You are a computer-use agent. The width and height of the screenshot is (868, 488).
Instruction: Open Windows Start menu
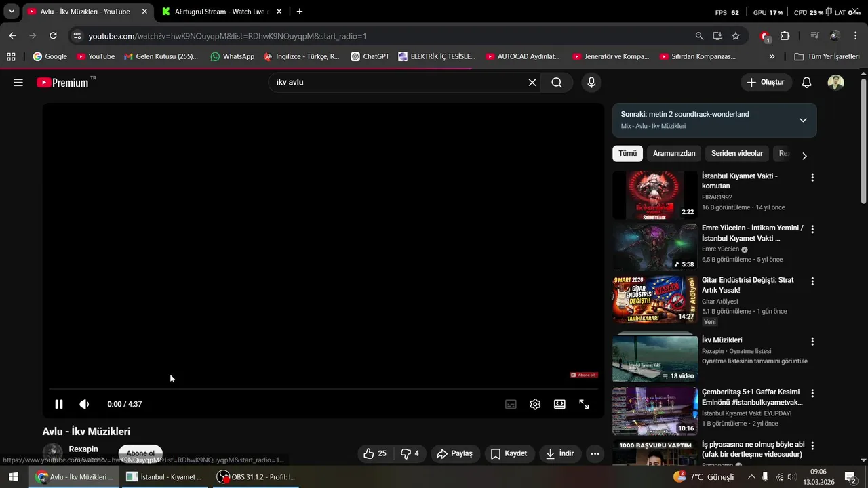(x=13, y=477)
